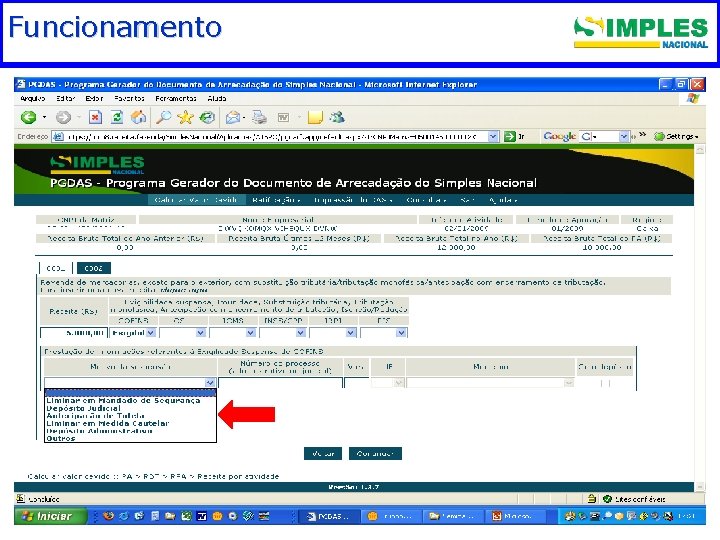Click the security padlock icon in status bar
The height and width of the screenshot is (540, 720).
click(592, 499)
